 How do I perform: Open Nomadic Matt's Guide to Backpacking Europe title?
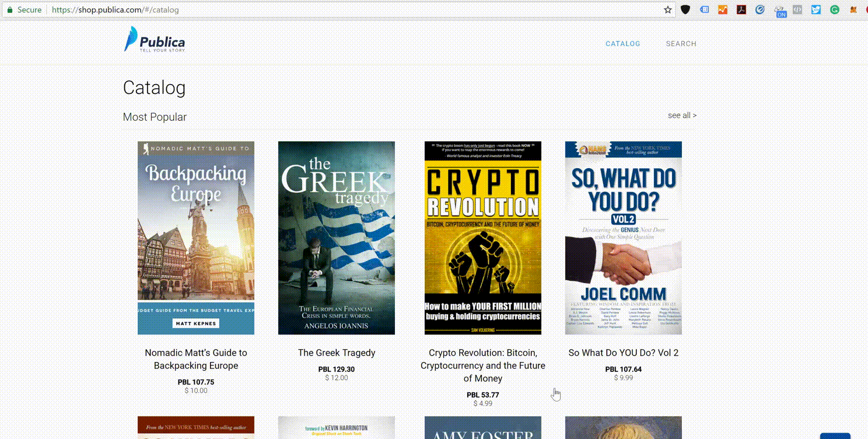tap(196, 359)
